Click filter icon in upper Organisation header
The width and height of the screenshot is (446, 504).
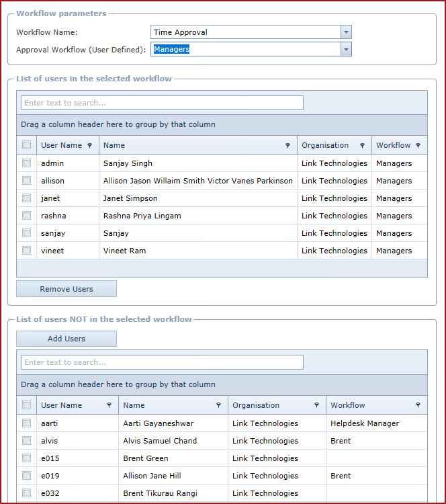(362, 146)
